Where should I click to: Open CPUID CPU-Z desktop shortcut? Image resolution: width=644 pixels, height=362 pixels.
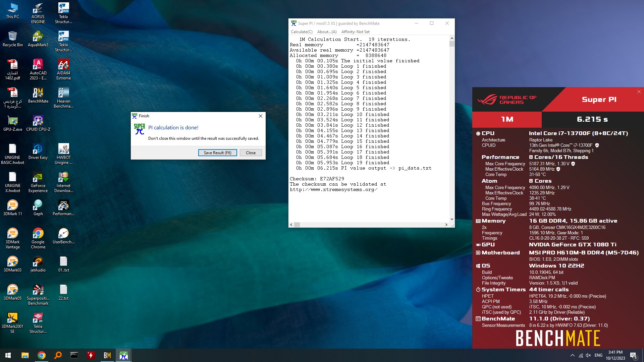coord(38,123)
